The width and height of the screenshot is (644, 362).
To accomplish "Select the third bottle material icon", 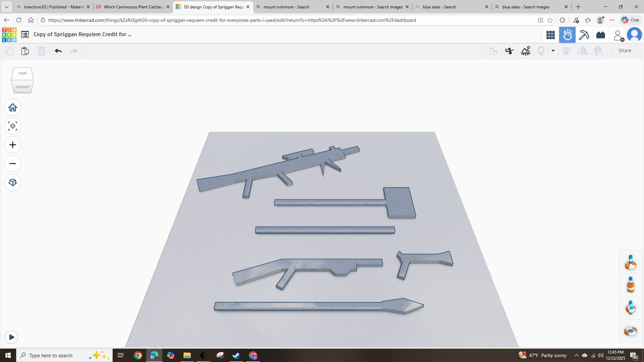I will [631, 308].
